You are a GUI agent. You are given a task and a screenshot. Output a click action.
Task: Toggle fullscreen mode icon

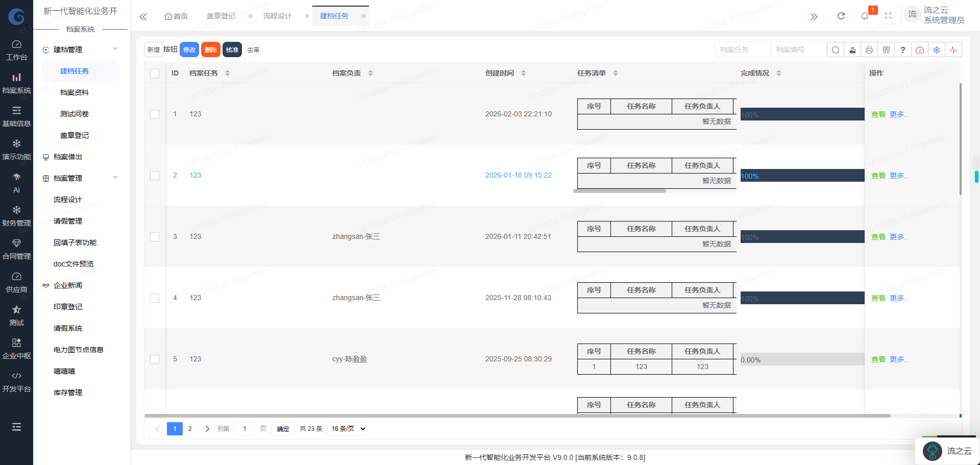tap(888, 16)
